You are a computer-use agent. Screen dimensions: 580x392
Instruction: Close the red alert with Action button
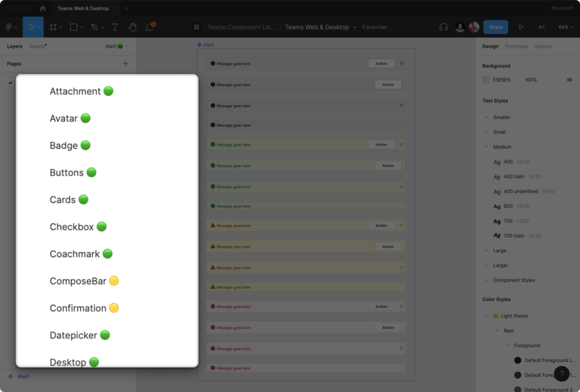pyautogui.click(x=401, y=306)
